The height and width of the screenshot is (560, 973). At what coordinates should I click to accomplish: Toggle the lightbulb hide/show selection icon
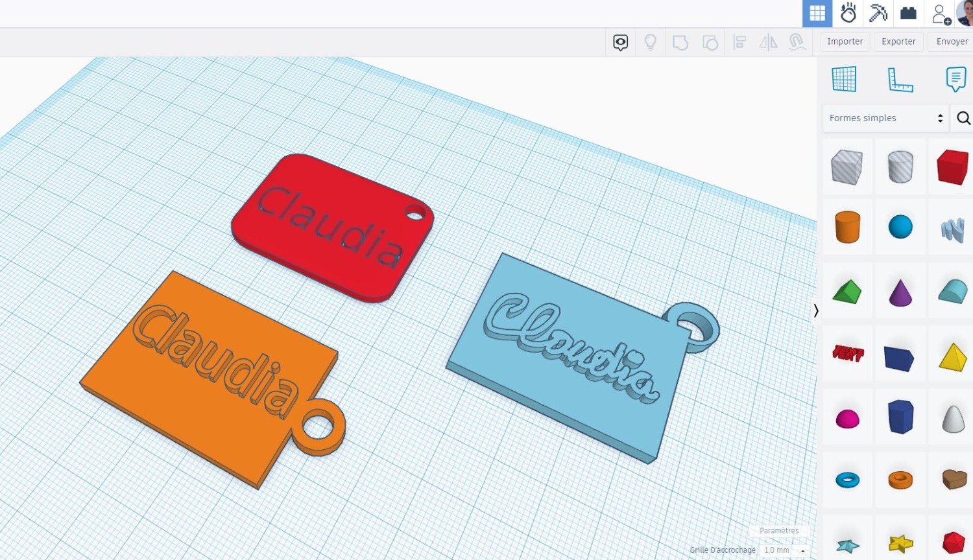point(650,43)
